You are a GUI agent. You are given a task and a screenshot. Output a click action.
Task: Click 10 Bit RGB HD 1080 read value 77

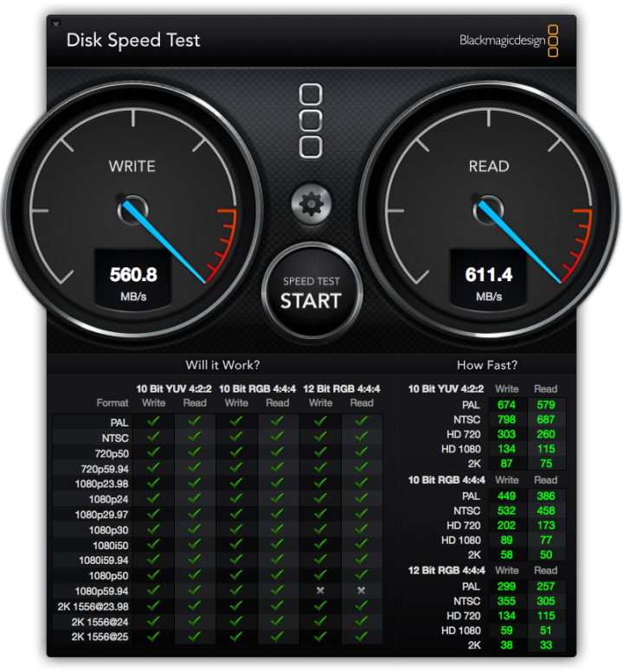[546, 540]
